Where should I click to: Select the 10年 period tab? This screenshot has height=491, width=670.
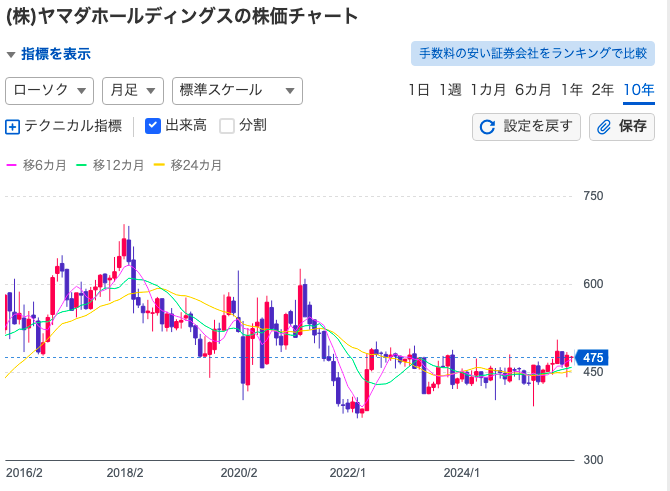point(638,90)
